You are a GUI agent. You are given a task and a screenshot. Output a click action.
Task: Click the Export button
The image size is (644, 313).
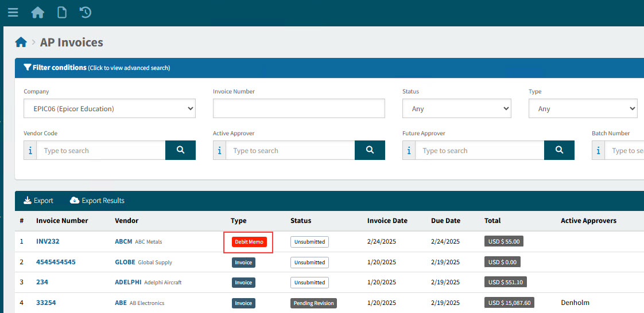click(38, 201)
